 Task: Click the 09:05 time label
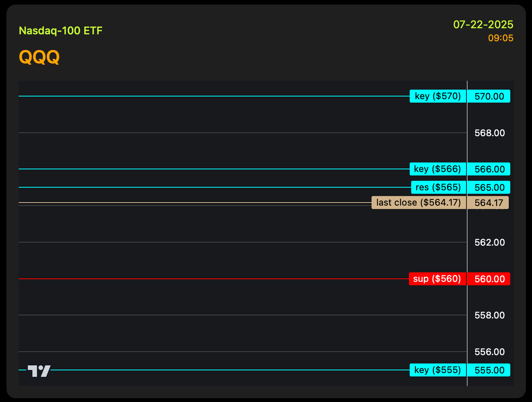click(500, 38)
